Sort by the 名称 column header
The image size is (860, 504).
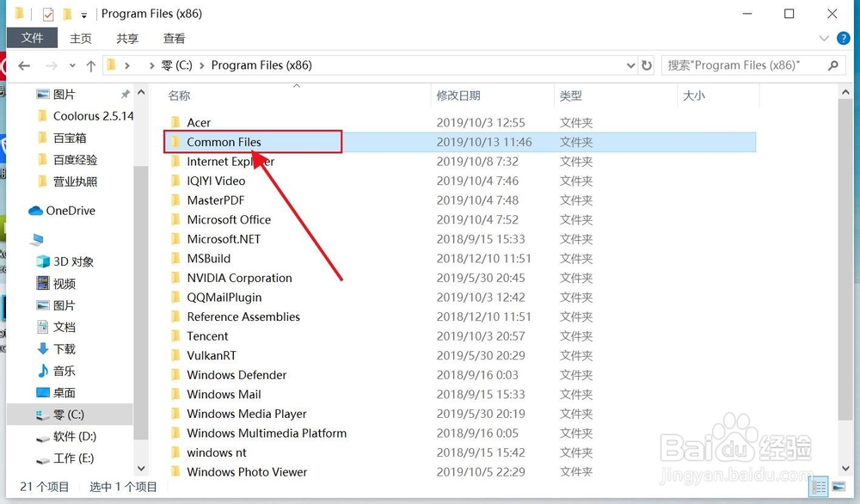(x=179, y=95)
